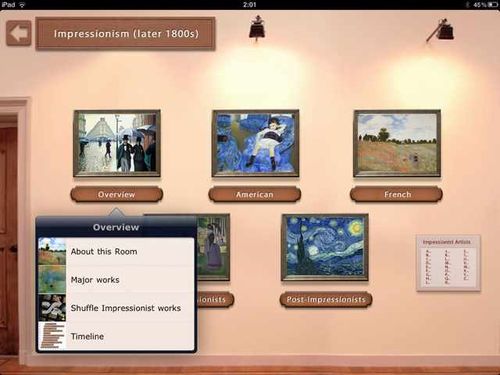500x375 pixels.
Task: Click the Overview plaque button
Action: pos(117,194)
